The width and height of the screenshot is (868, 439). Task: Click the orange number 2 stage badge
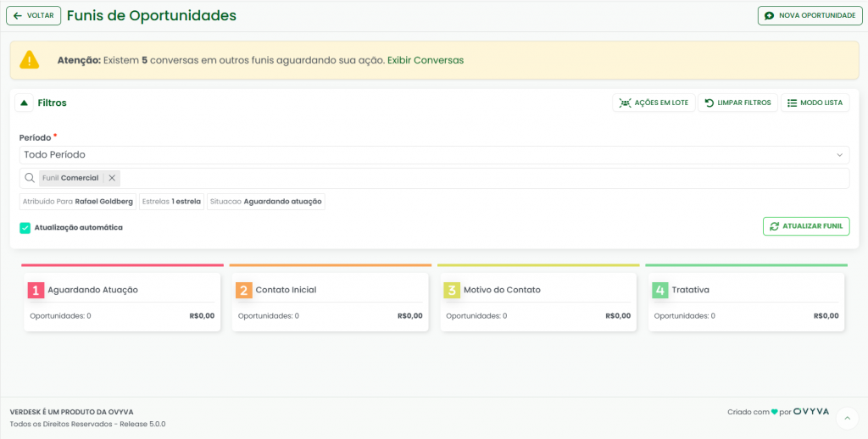tap(243, 290)
